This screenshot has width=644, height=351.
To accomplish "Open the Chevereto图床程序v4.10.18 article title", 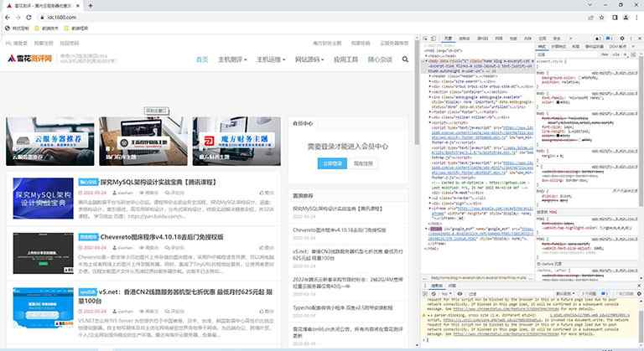I will (162, 237).
